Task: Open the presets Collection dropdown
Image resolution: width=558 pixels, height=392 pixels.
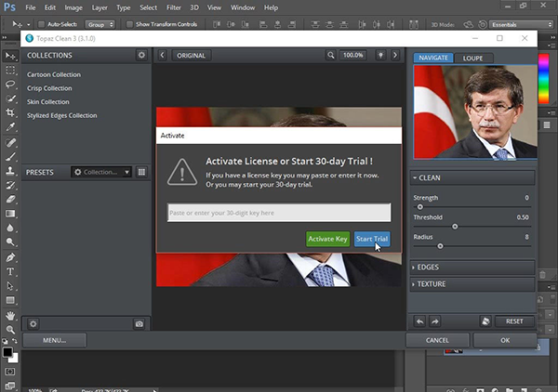Action: 102,172
